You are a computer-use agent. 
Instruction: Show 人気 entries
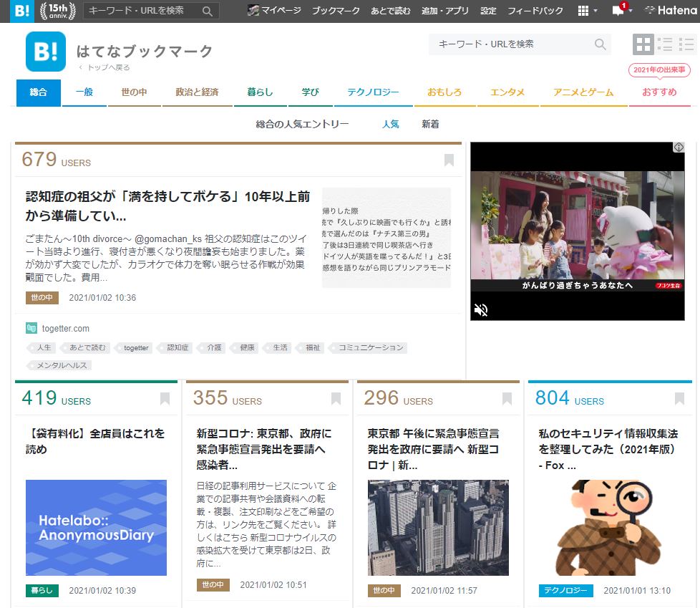[x=391, y=124]
